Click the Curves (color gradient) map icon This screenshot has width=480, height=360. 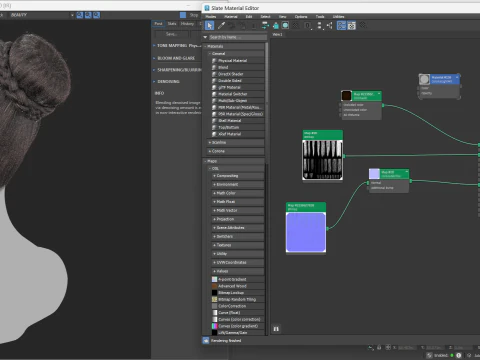[x=214, y=326]
